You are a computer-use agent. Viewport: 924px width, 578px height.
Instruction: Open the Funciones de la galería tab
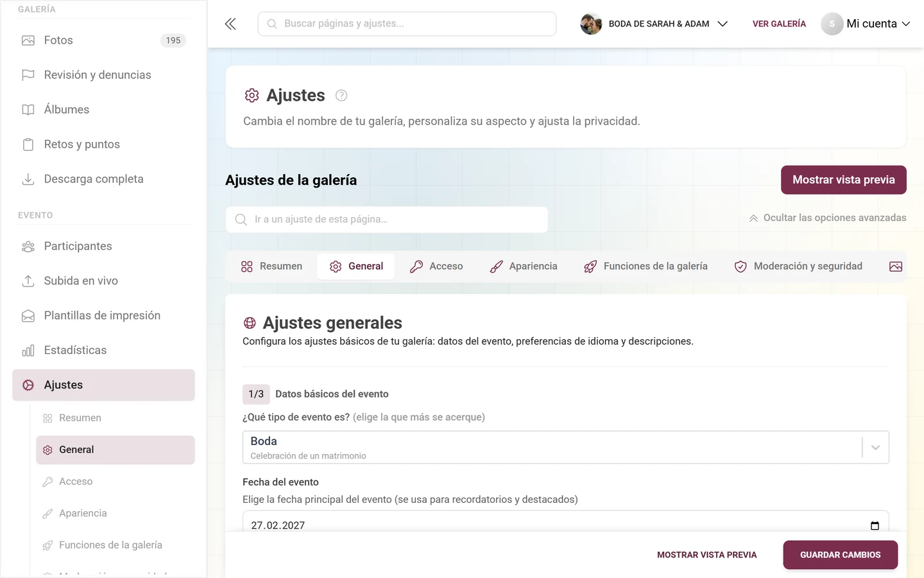click(646, 267)
